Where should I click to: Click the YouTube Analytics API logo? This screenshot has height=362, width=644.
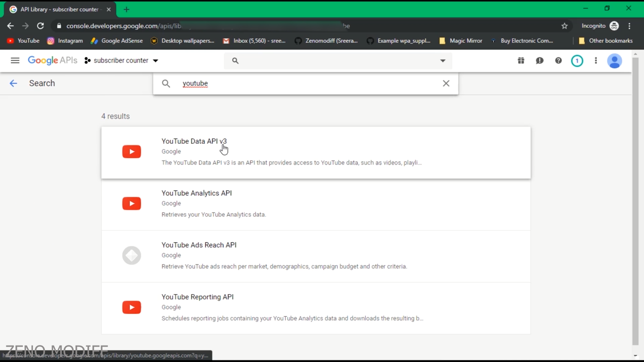pyautogui.click(x=132, y=203)
